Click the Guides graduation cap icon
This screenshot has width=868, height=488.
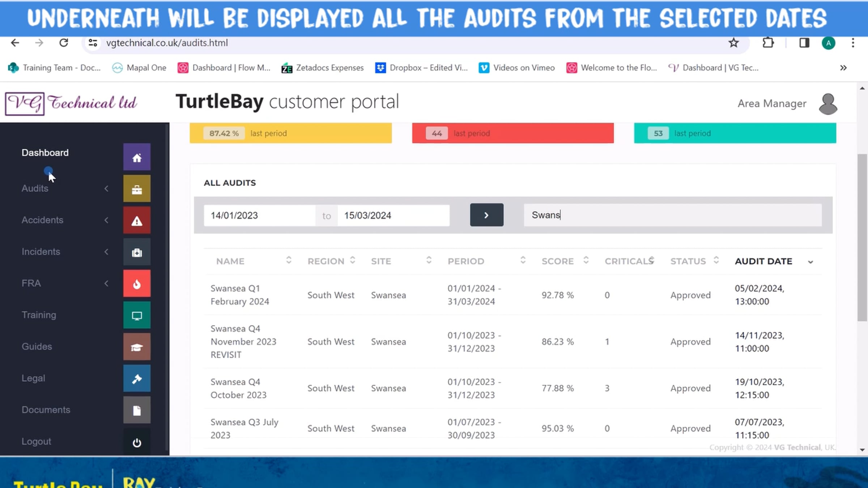click(137, 347)
